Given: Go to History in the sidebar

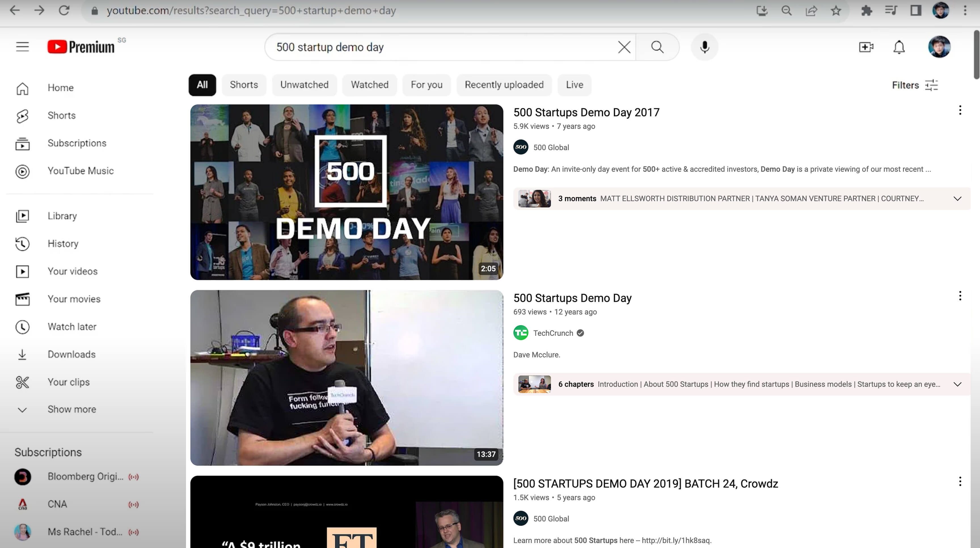Looking at the screenshot, I should click(63, 244).
